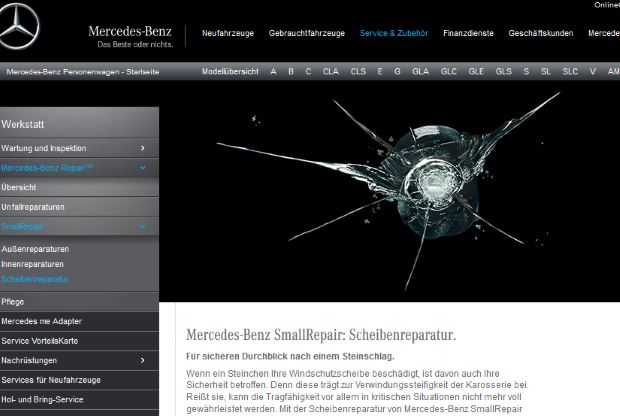Open Nachrüstungen sidebar item
The height and width of the screenshot is (416, 620).
(x=79, y=361)
